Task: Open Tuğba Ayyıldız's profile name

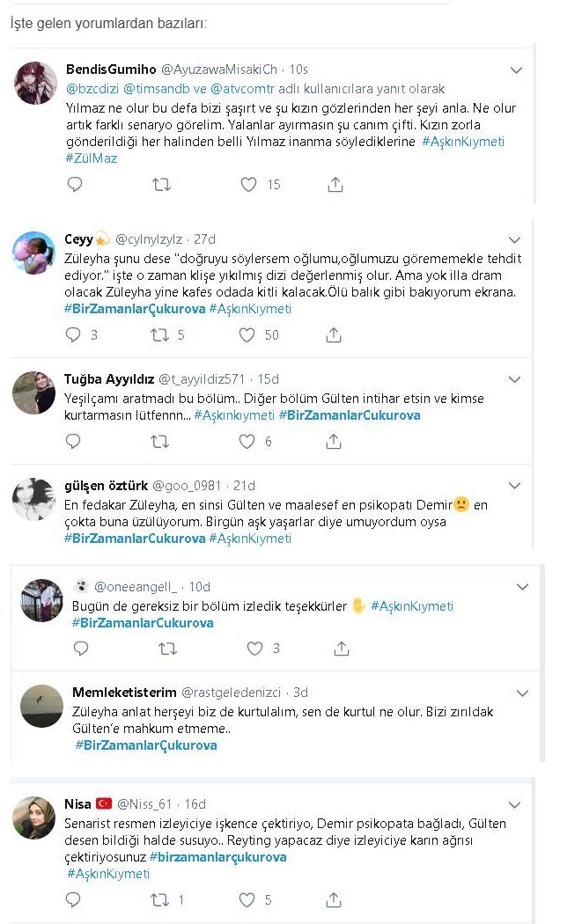Action: pyautogui.click(x=107, y=379)
